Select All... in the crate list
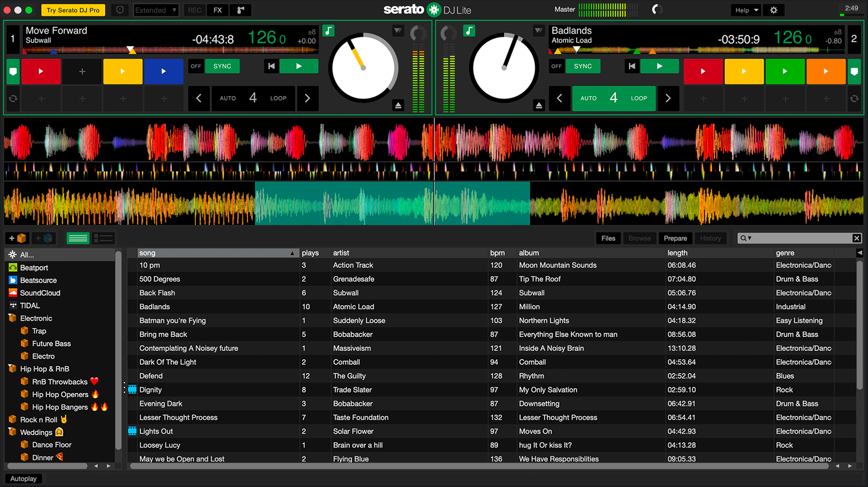Image resolution: width=868 pixels, height=487 pixels. coord(61,255)
